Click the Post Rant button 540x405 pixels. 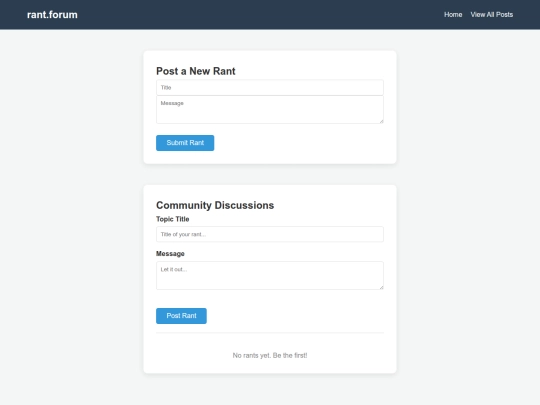click(181, 316)
